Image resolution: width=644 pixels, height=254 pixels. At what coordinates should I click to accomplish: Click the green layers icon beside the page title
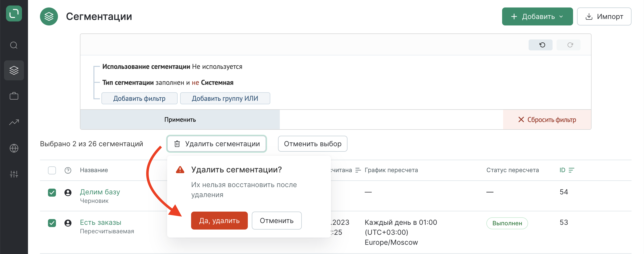(x=49, y=16)
